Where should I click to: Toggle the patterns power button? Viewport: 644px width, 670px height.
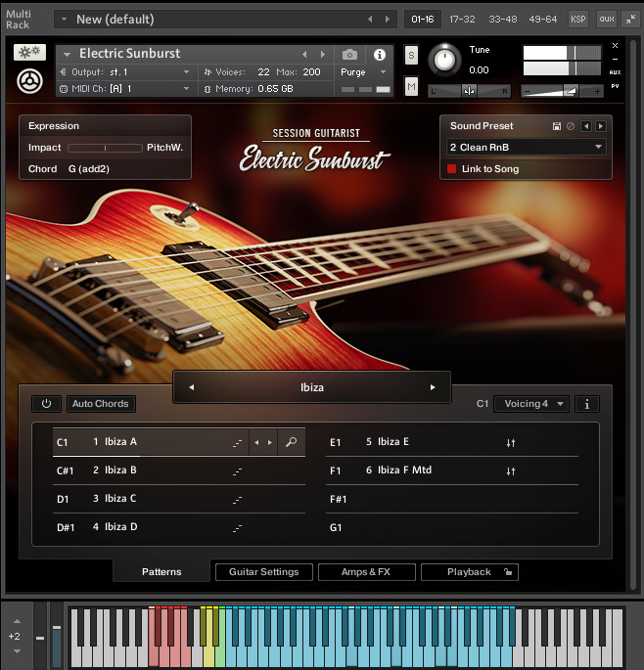tap(47, 404)
